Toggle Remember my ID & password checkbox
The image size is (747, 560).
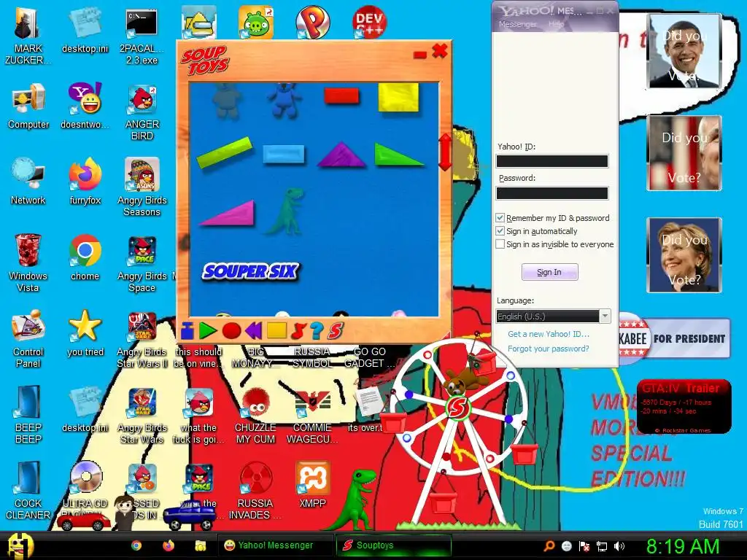click(500, 217)
